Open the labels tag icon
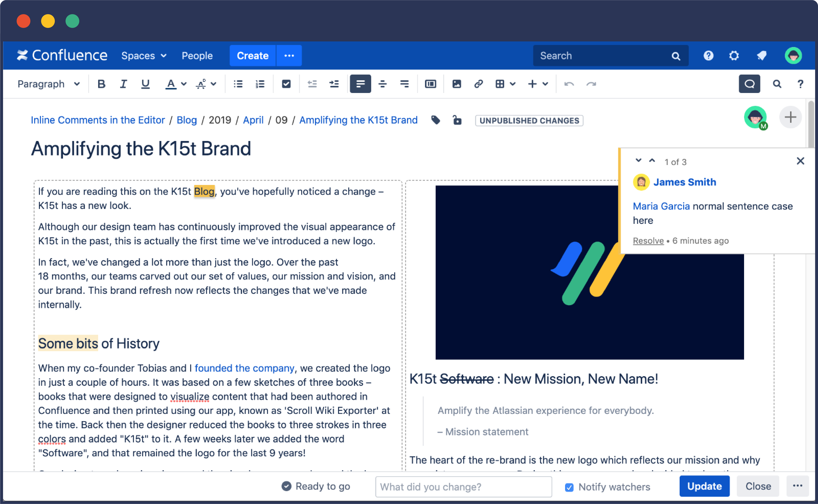Image resolution: width=818 pixels, height=504 pixels. pos(435,120)
